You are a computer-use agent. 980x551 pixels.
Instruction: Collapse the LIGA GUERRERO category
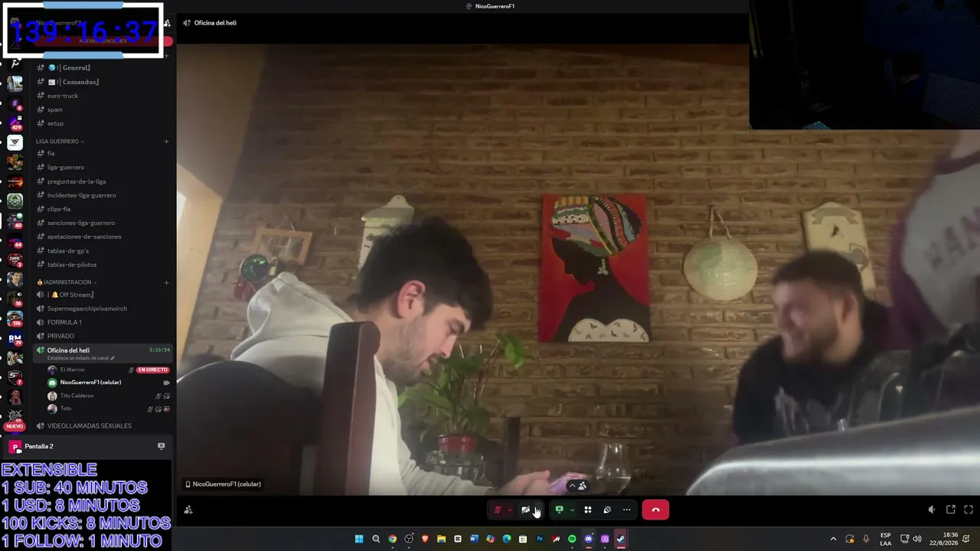click(x=60, y=142)
